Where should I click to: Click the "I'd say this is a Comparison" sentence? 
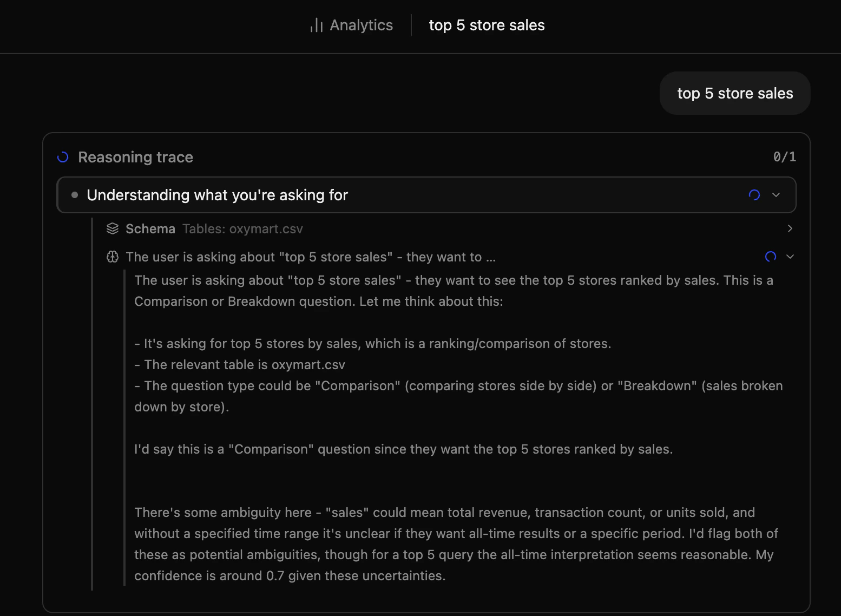(404, 449)
